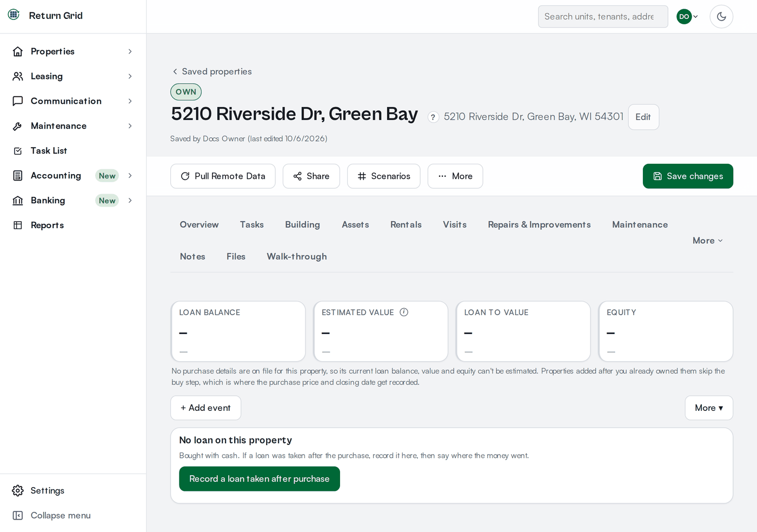Image resolution: width=757 pixels, height=532 pixels.
Task: Expand the Banking sidebar section
Action: [130, 201]
